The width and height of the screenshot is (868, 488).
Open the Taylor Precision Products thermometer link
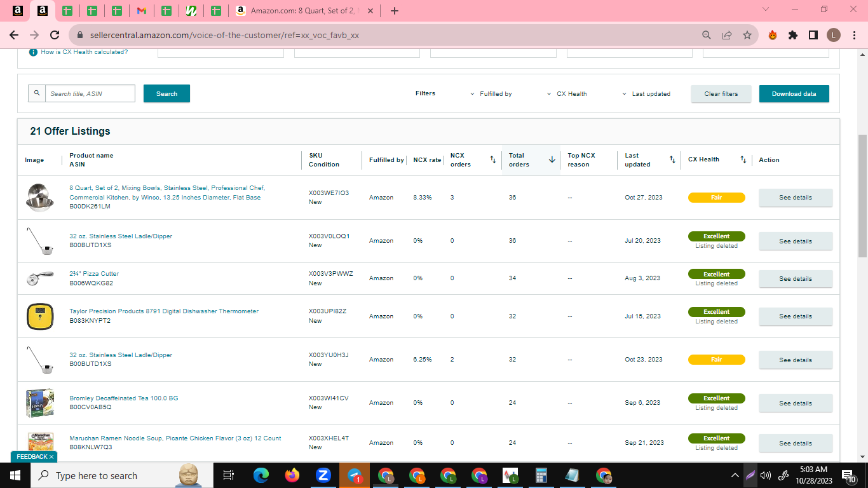pos(164,311)
